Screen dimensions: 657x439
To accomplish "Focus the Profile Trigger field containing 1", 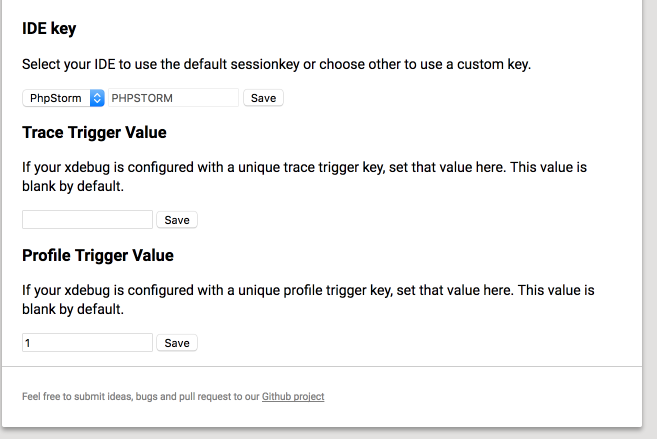I will tap(88, 343).
